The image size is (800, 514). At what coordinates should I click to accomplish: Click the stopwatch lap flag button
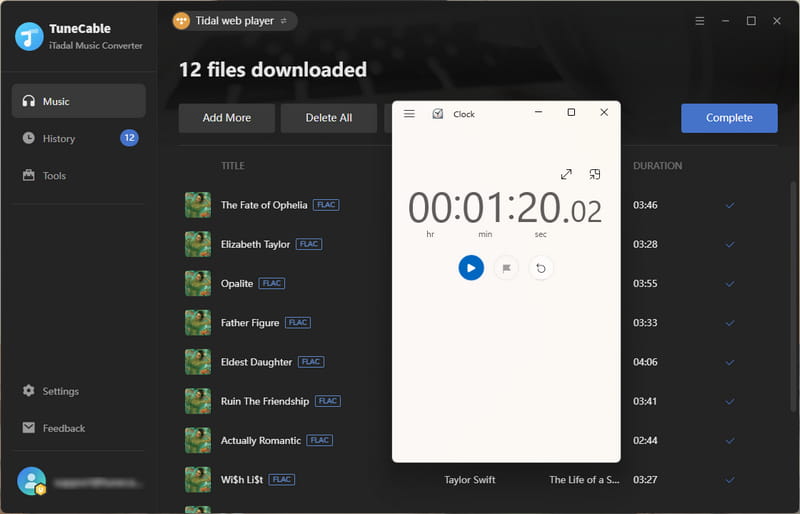[x=506, y=268]
